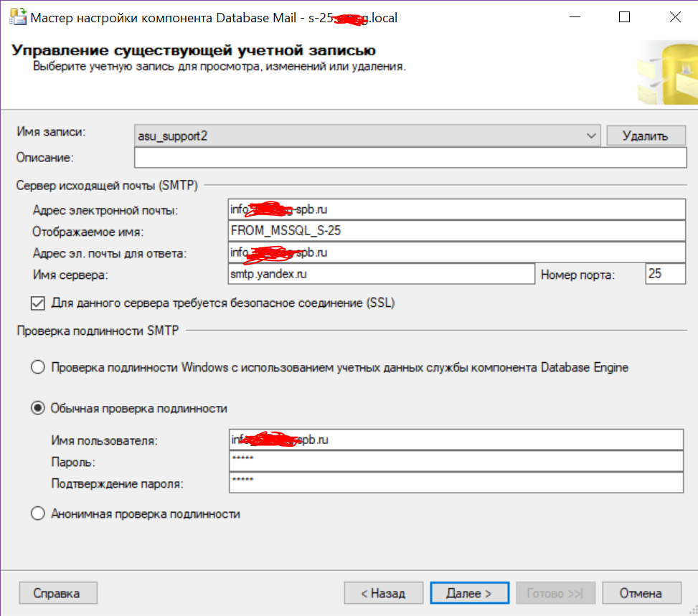The width and height of the screenshot is (698, 616).
Task: Choose the anonymous authentication option
Action: tap(38, 514)
